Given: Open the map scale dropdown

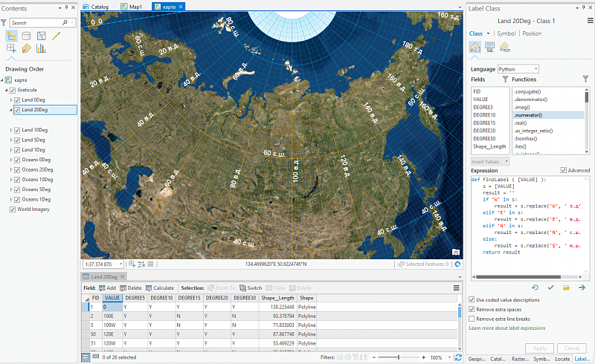Looking at the screenshot, I should point(119,264).
